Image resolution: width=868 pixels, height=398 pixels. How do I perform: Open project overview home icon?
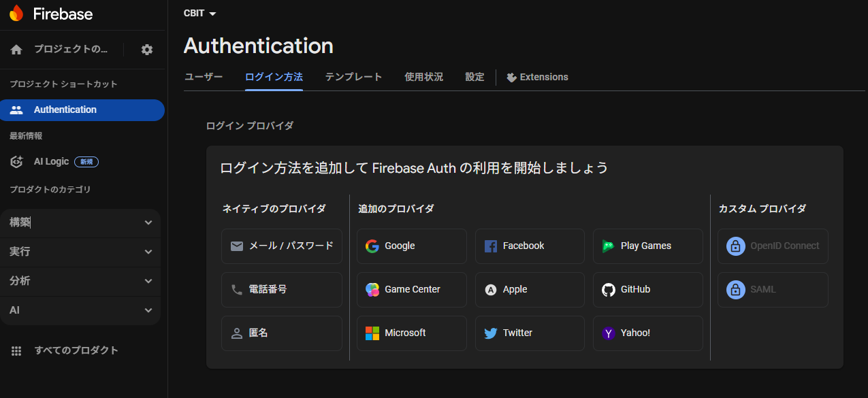(x=16, y=50)
